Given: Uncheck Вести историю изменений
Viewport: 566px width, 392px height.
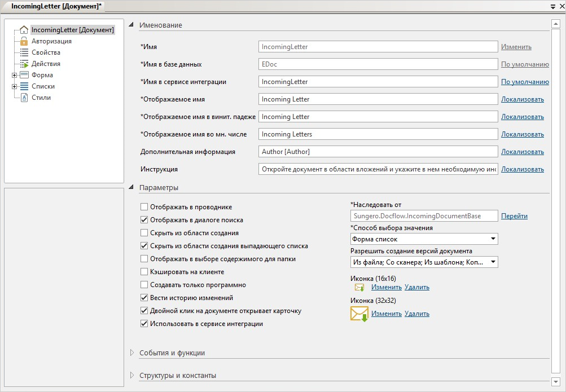Looking at the screenshot, I should click(x=144, y=298).
